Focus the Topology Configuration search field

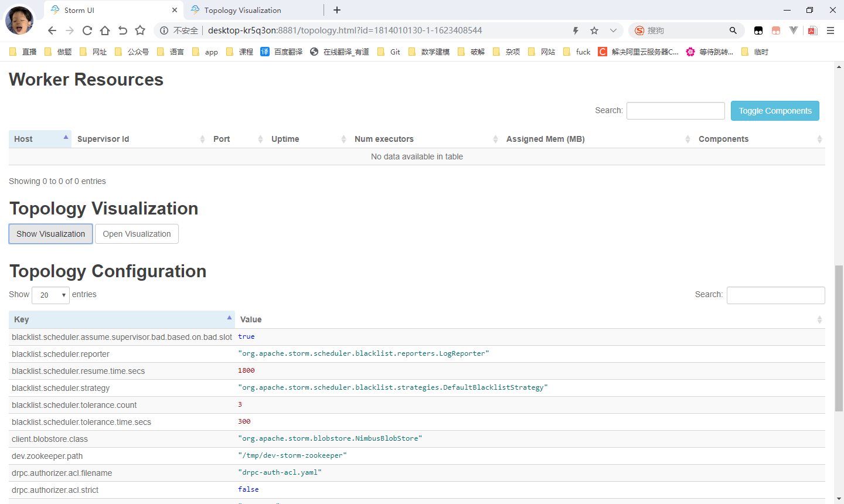tap(775, 295)
